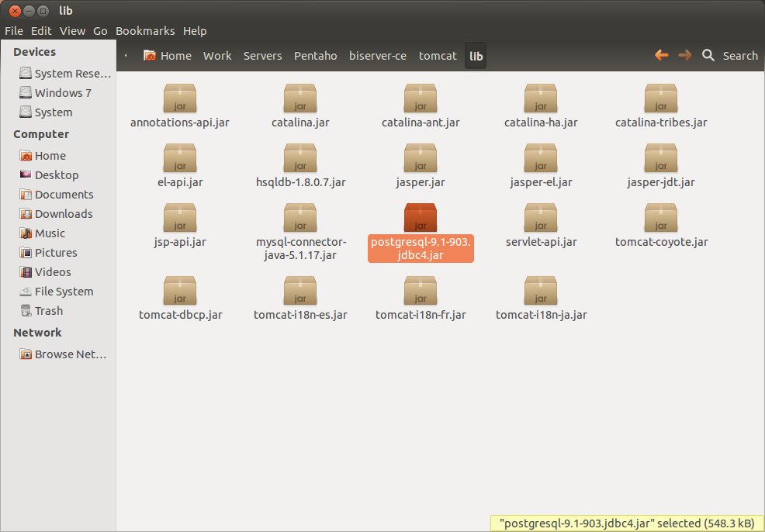The image size is (765, 532).
Task: Select the hsqldb-1.8.0.7.jar package icon
Action: pyautogui.click(x=300, y=158)
